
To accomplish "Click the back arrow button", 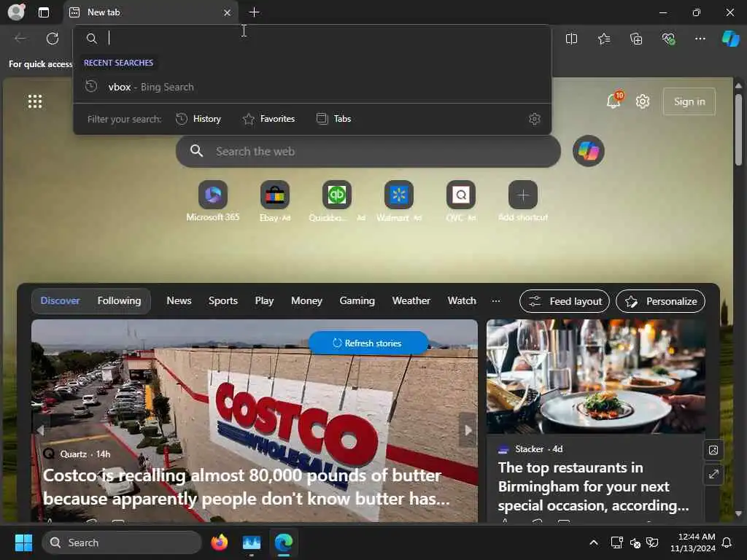I will pyautogui.click(x=20, y=38).
